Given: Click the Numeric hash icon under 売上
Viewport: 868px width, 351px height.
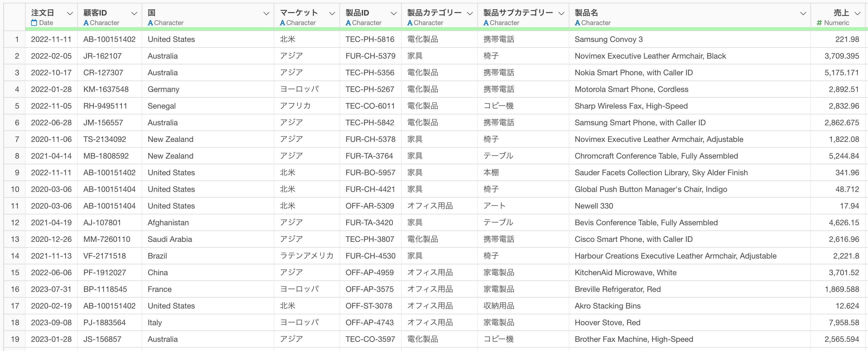Looking at the screenshot, I should [819, 23].
